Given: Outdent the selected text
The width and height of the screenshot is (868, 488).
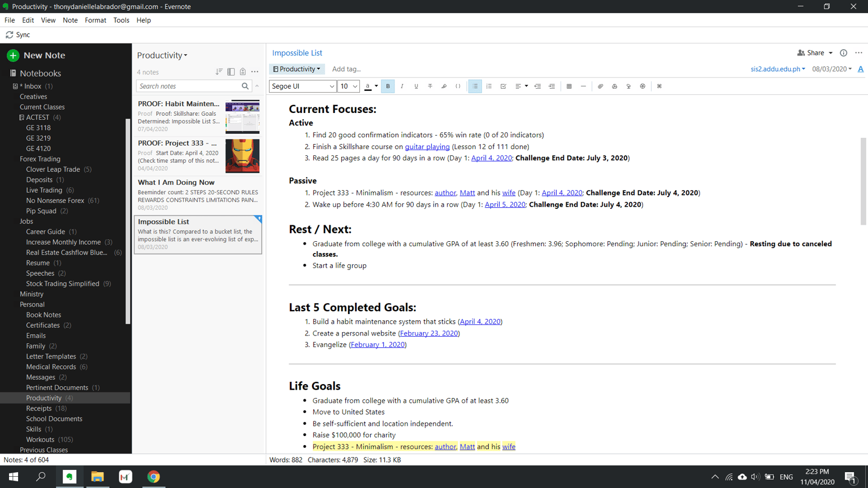Looking at the screenshot, I should tap(537, 86).
